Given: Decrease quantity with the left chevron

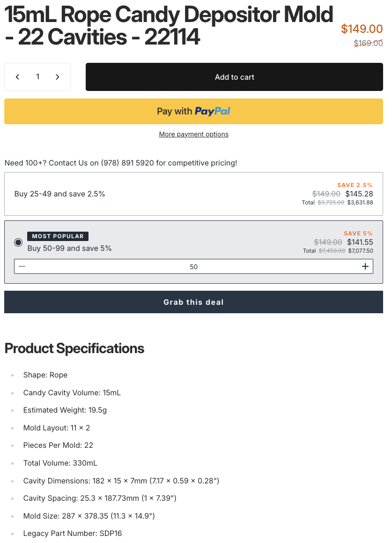Looking at the screenshot, I should tap(17, 77).
